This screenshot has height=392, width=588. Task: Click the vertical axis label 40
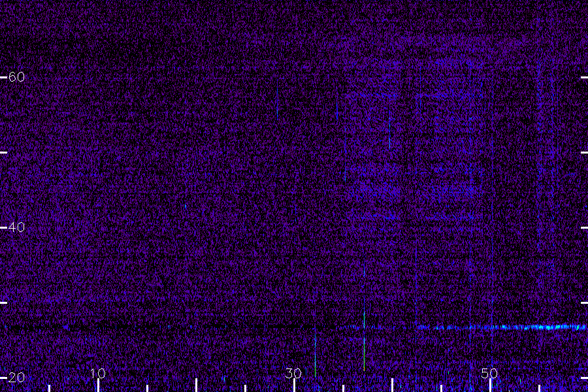(16, 227)
